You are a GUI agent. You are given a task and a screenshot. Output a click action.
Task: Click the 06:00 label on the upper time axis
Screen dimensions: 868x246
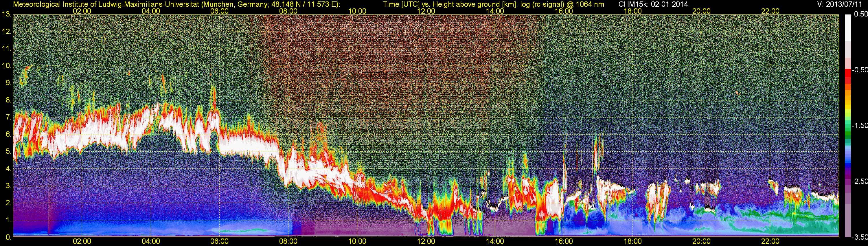tap(219, 11)
